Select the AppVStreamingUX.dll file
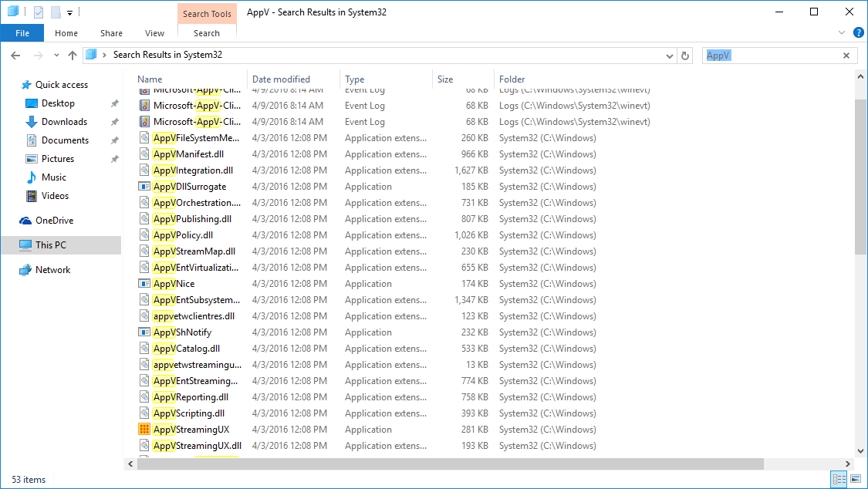 [x=198, y=446]
